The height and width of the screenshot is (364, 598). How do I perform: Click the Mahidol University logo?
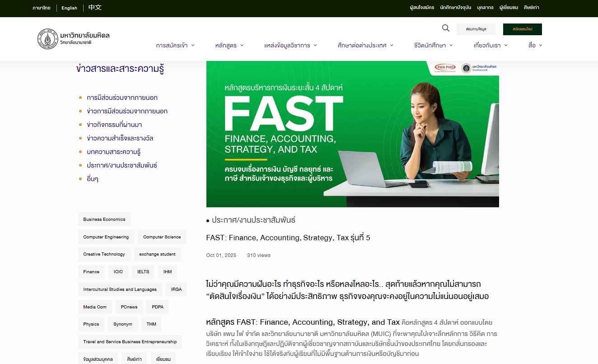click(x=74, y=39)
